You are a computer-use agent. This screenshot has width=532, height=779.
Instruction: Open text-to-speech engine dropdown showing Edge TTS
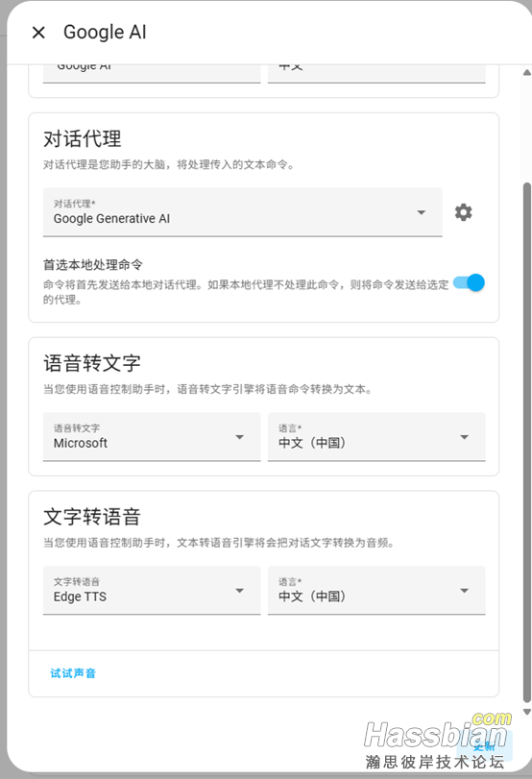point(152,590)
